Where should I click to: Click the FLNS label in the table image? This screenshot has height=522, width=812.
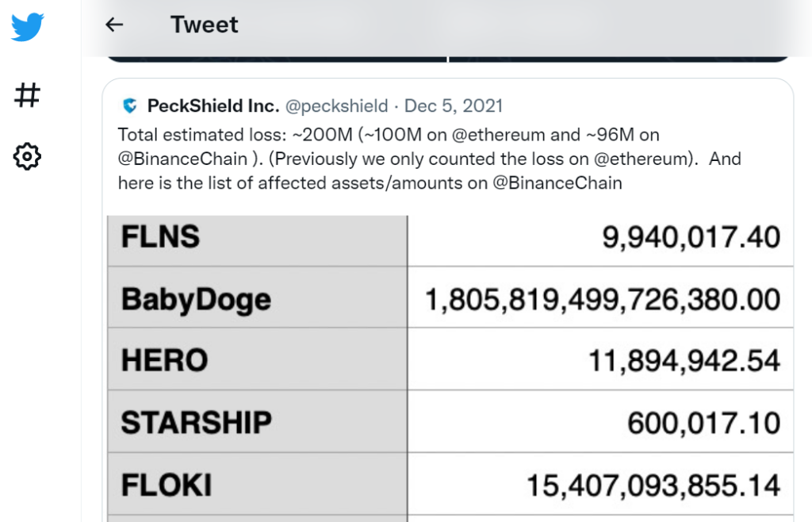coord(160,236)
